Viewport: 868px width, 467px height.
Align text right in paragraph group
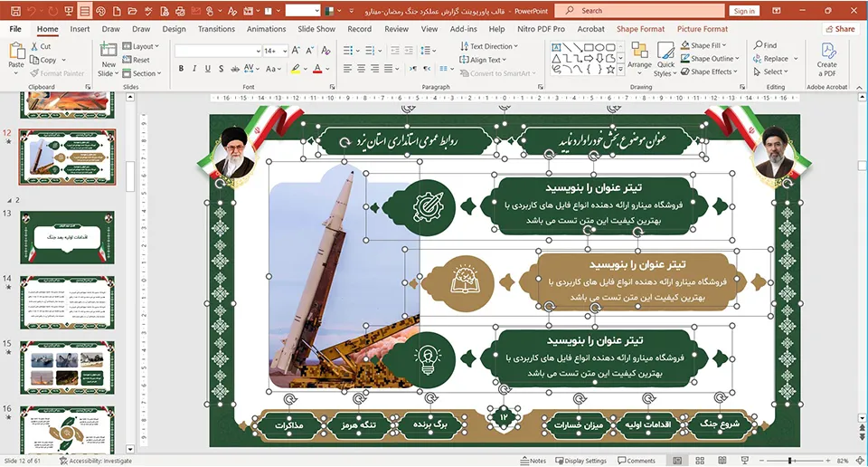coord(374,69)
